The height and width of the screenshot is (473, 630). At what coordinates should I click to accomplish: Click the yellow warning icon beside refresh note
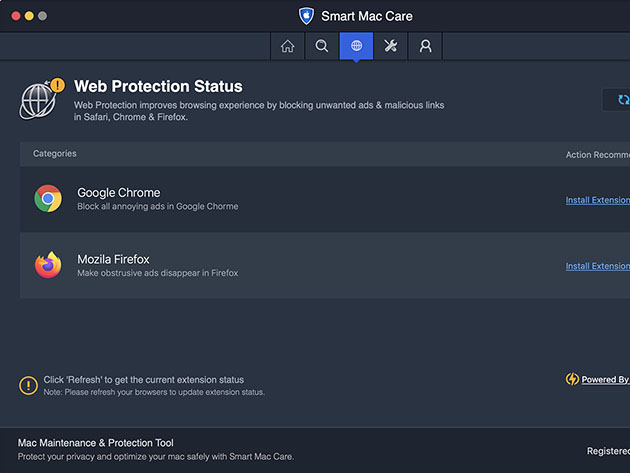pyautogui.click(x=28, y=385)
